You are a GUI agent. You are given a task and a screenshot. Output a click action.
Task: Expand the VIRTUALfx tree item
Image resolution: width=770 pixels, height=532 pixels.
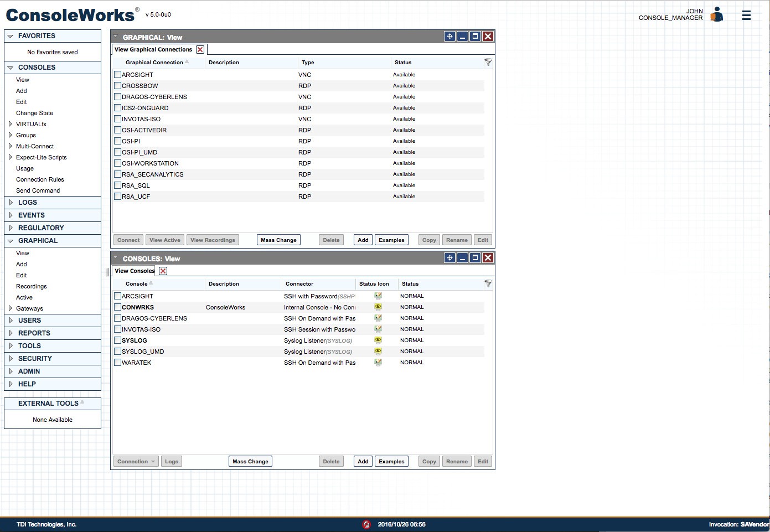pos(10,124)
